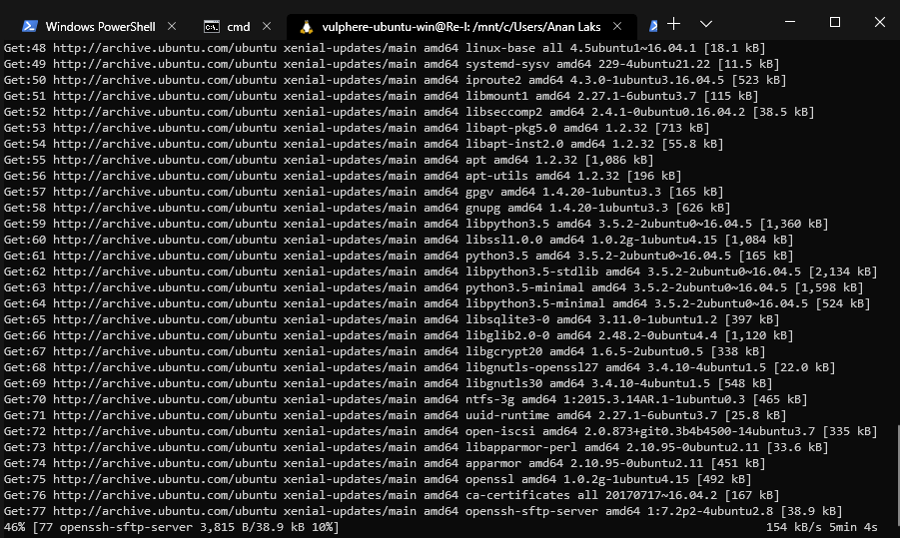Click the Get:52 libseccomp2 line
Image resolution: width=900 pixels, height=538 pixels.
point(409,112)
